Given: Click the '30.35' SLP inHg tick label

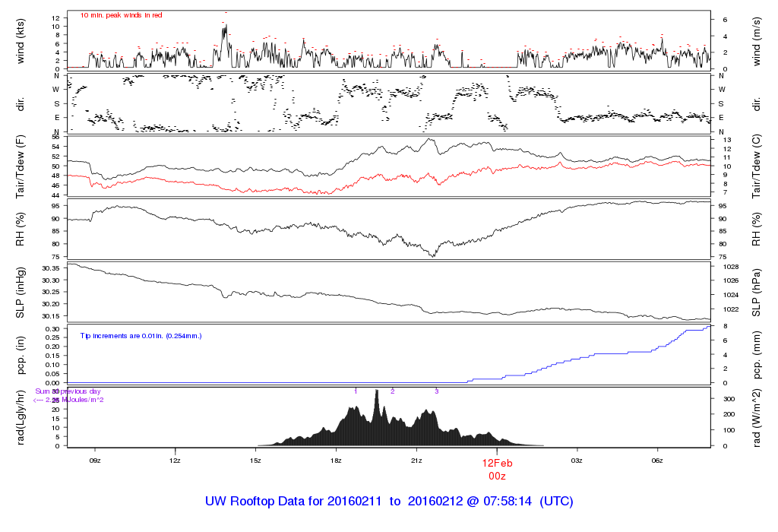Looking at the screenshot, I should coord(51,268).
